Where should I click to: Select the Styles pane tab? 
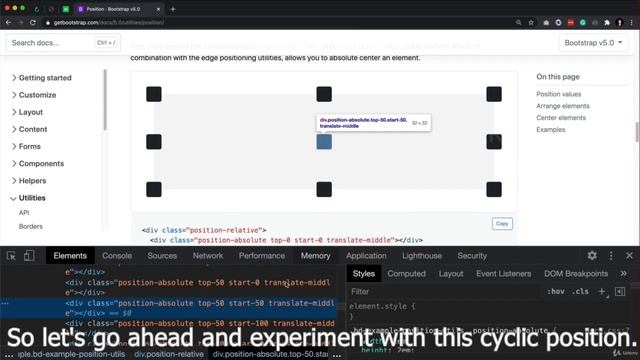(x=363, y=273)
